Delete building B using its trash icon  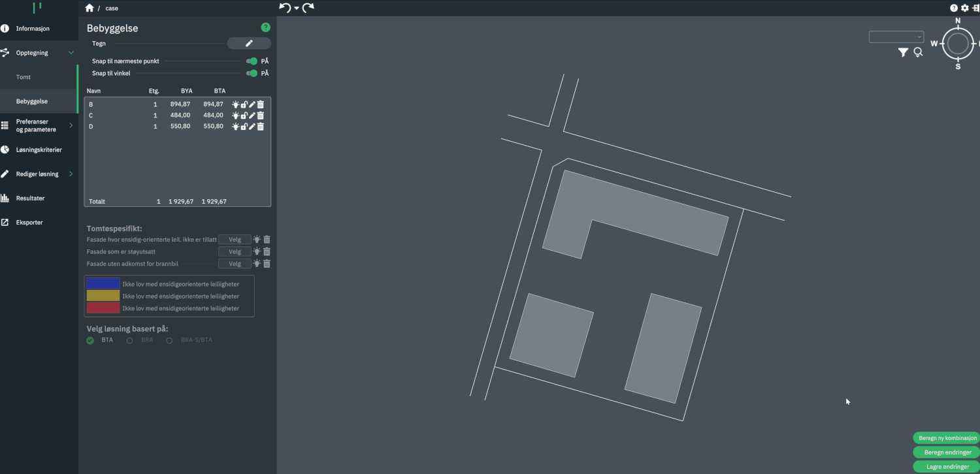260,104
